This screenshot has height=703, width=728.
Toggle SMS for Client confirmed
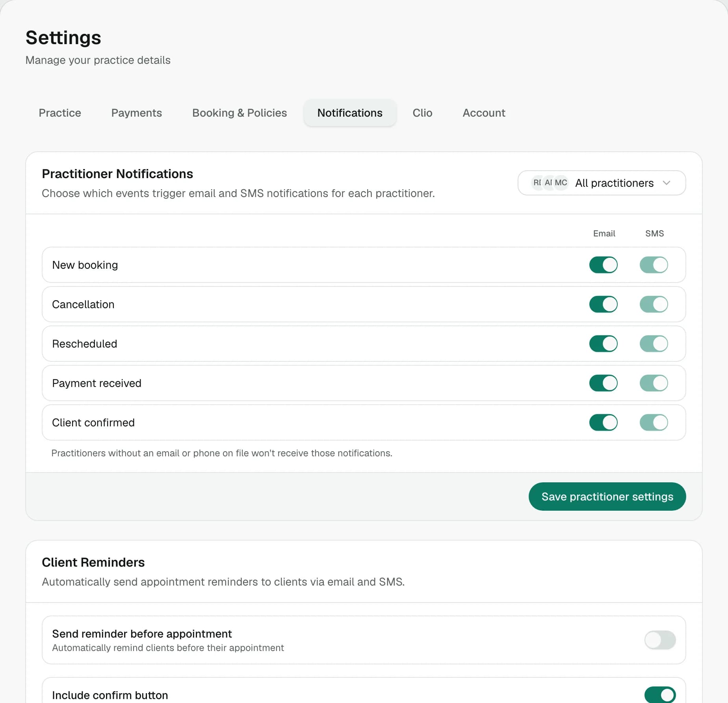(654, 422)
